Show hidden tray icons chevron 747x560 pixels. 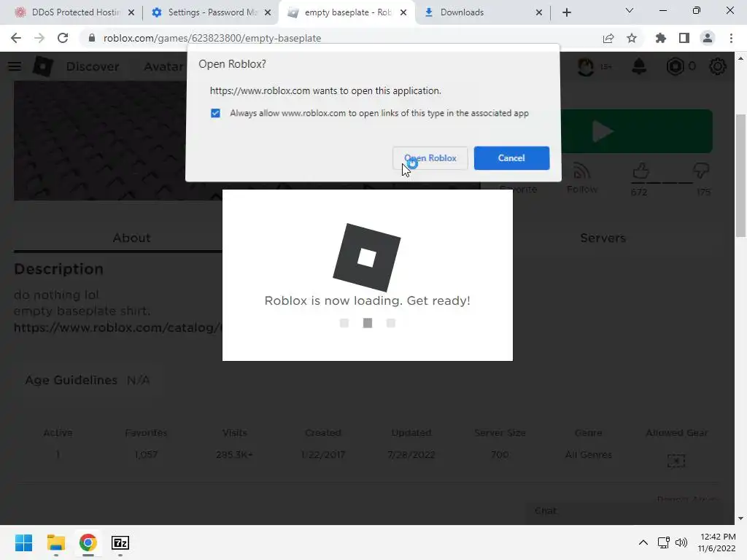[x=643, y=542]
